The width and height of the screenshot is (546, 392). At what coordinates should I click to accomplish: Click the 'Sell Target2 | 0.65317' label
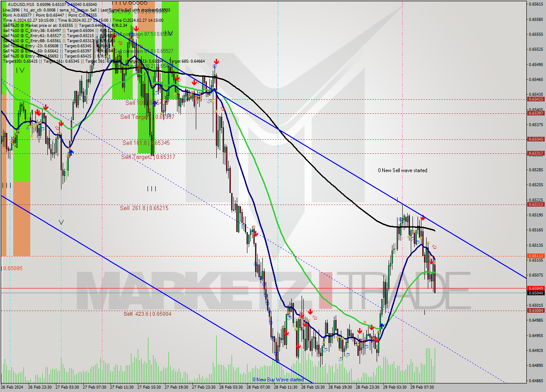coord(148,157)
